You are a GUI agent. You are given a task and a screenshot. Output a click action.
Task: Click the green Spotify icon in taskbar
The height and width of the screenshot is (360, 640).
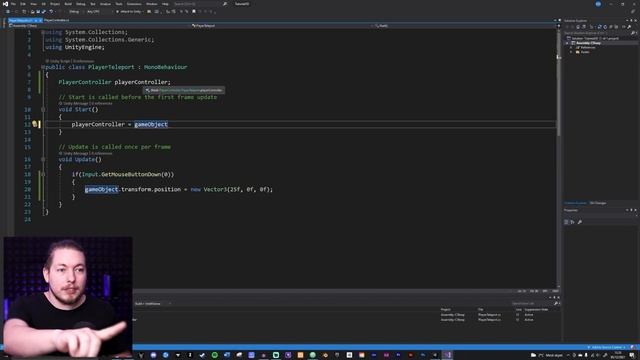click(x=215, y=355)
